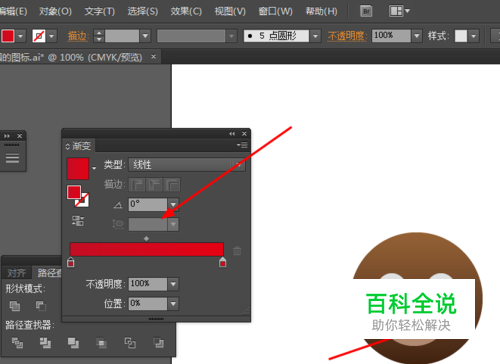
Task: Expand the control bar opacity dropdown arrow
Action: click(417, 36)
